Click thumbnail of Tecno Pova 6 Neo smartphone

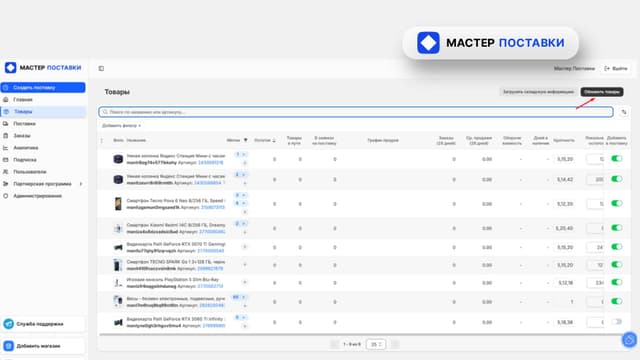[118, 204]
